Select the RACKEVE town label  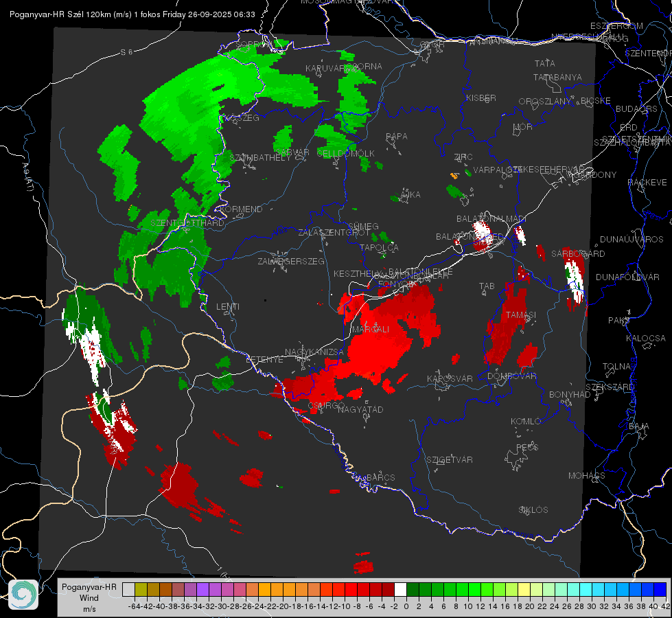pyautogui.click(x=647, y=183)
